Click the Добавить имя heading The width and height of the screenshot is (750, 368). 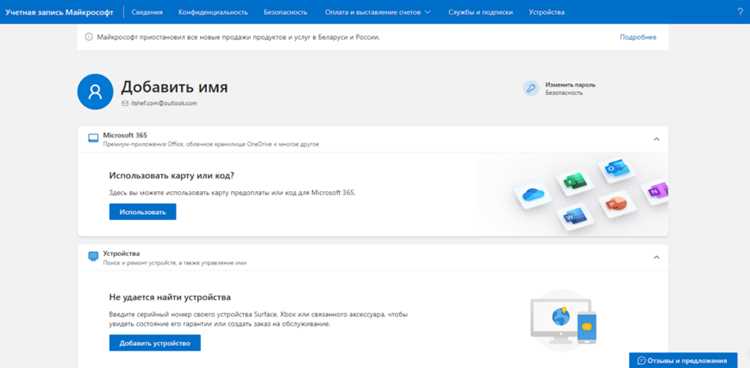(x=175, y=87)
